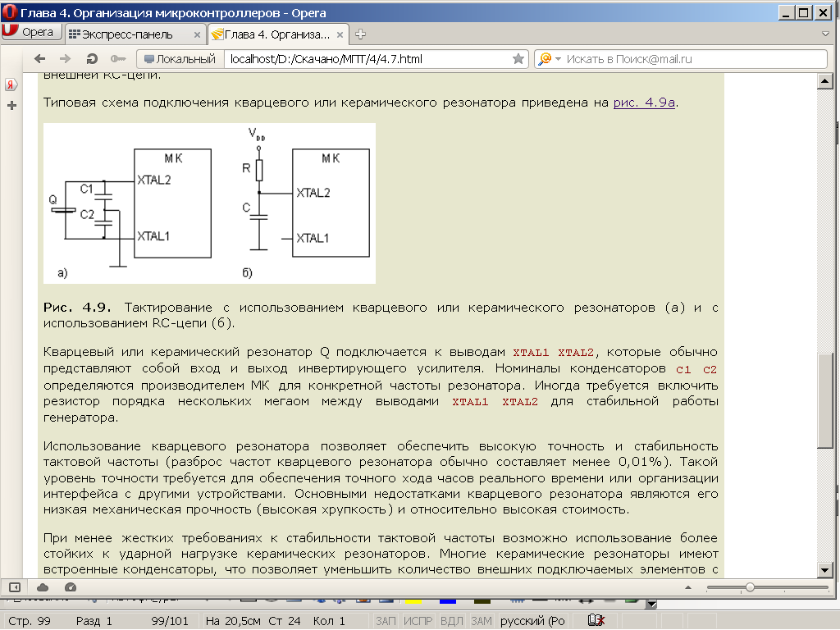Focus the address bar with localhost URL
The height and width of the screenshot is (630, 840).
[367, 59]
